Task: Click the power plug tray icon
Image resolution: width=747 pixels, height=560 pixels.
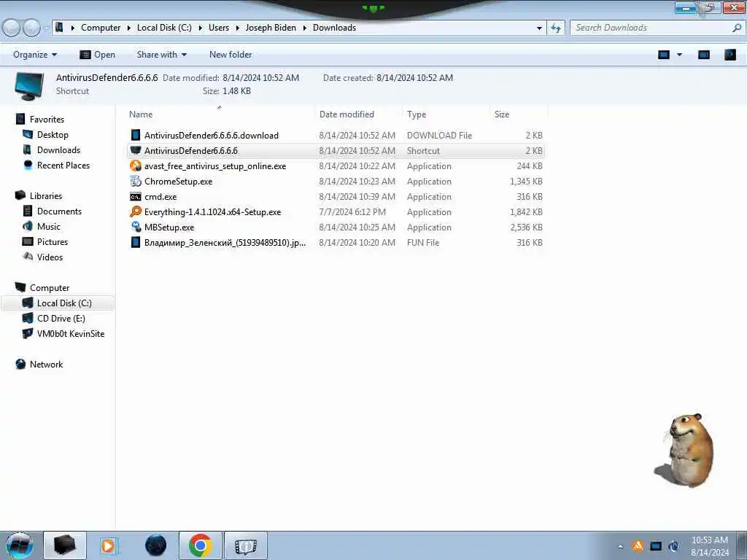Action: click(673, 546)
